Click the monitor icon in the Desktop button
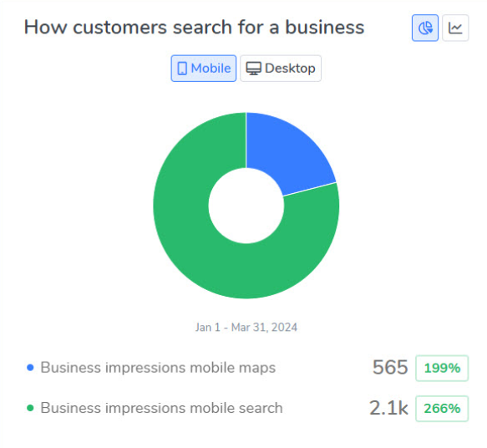Image resolution: width=487 pixels, height=448 pixels. pos(254,69)
